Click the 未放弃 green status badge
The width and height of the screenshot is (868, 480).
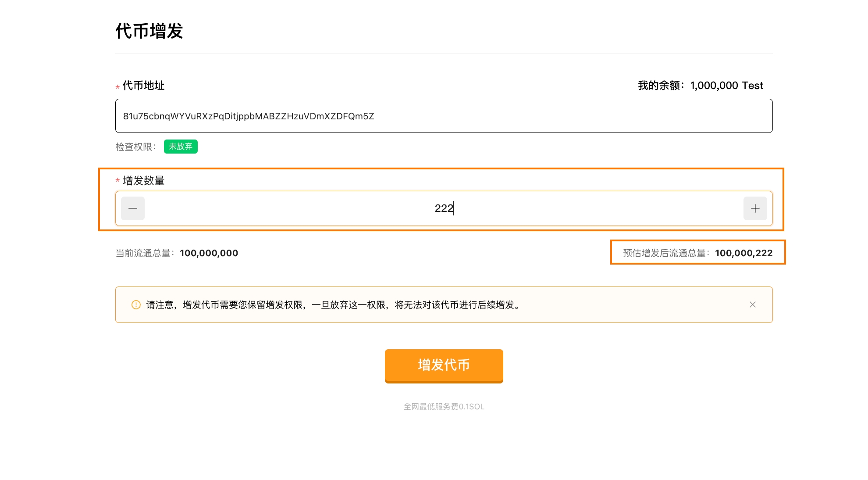coord(181,147)
